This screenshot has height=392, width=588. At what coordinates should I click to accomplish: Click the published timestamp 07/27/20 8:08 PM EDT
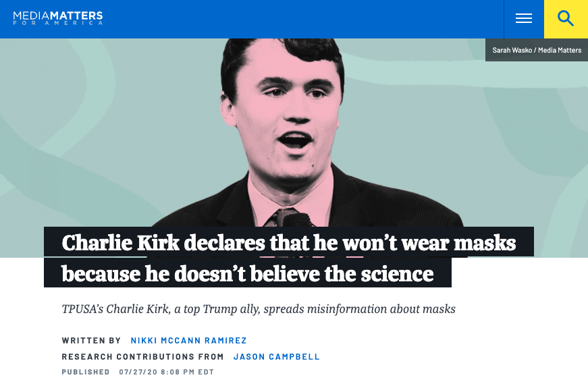point(167,372)
